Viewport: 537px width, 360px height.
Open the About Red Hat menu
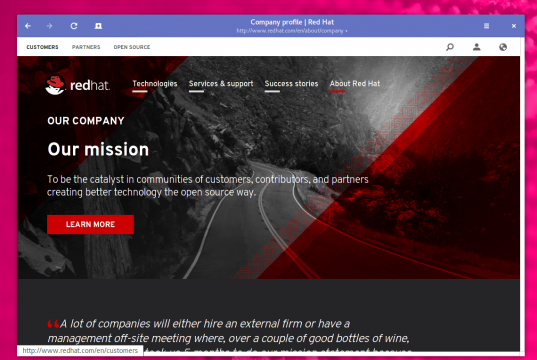355,84
